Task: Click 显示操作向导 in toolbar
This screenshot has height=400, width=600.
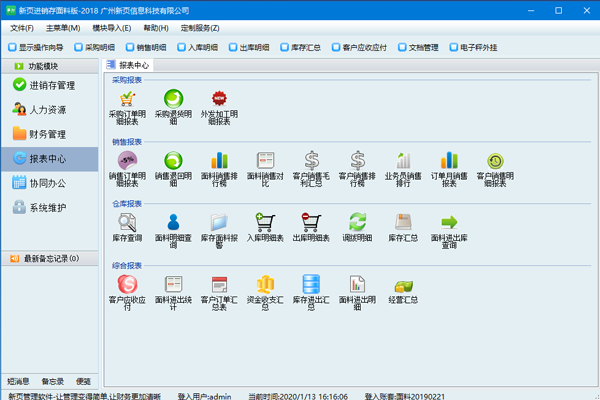Action: 36,47
